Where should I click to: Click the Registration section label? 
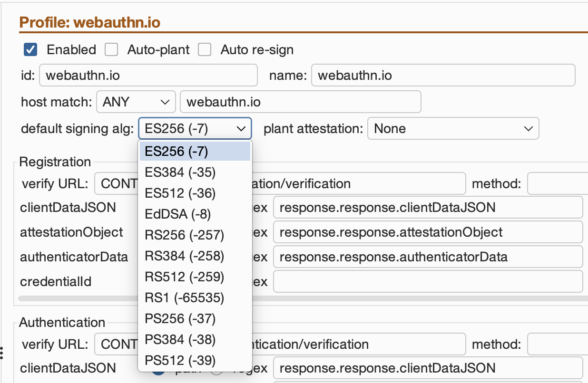pyautogui.click(x=55, y=162)
